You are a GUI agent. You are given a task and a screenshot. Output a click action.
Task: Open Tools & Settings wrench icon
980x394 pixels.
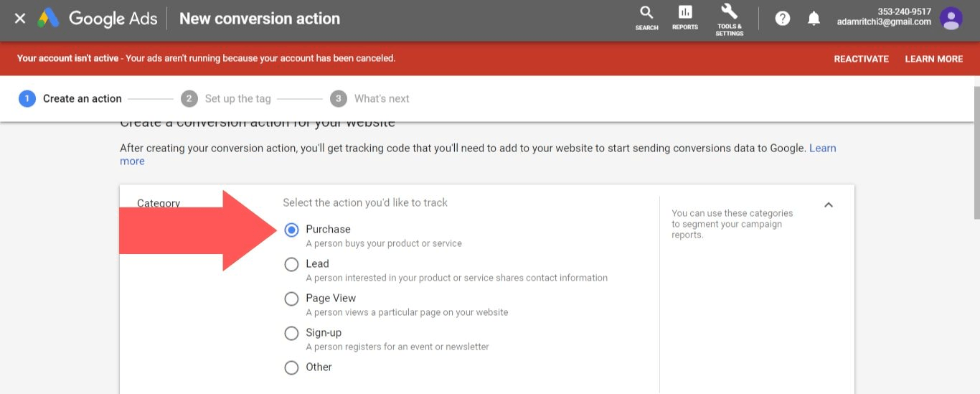tap(729, 17)
